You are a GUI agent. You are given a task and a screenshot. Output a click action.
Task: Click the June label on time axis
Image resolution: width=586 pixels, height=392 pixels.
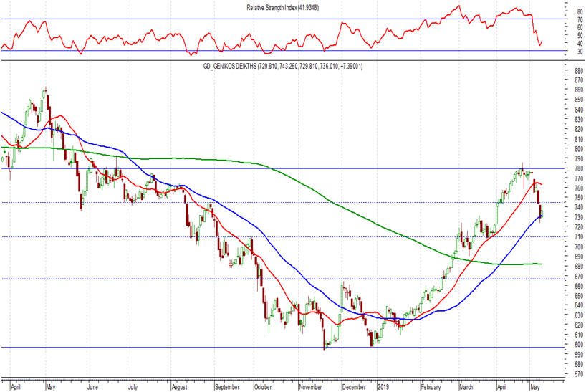92,387
